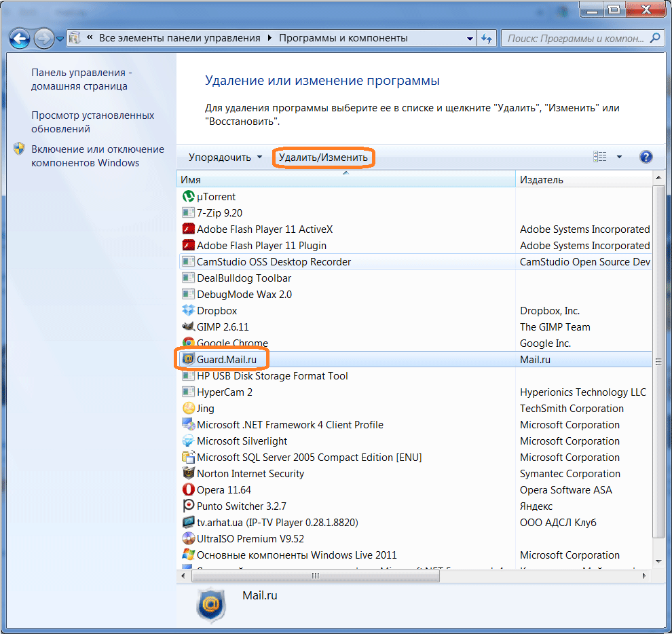Click Яндекс publisher cell
672x634 pixels.
pyautogui.click(x=536, y=506)
